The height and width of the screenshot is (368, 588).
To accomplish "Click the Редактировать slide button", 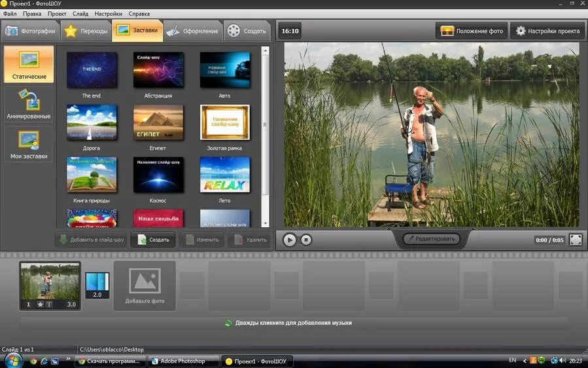I will [431, 239].
